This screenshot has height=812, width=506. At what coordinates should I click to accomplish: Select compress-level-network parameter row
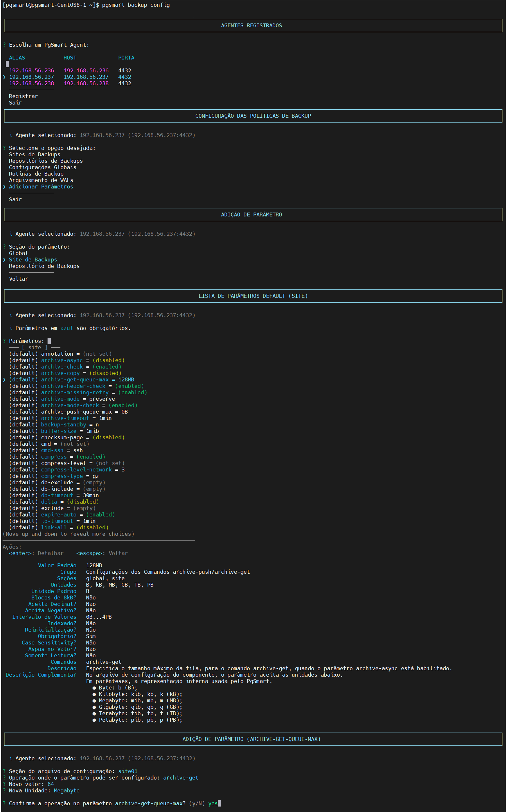pyautogui.click(x=67, y=470)
